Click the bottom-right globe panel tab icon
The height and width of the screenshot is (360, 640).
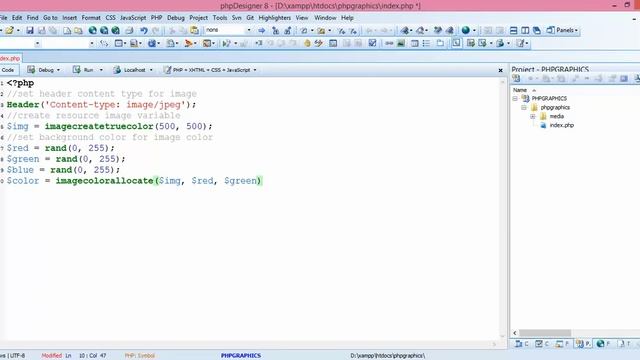[x=600, y=344]
